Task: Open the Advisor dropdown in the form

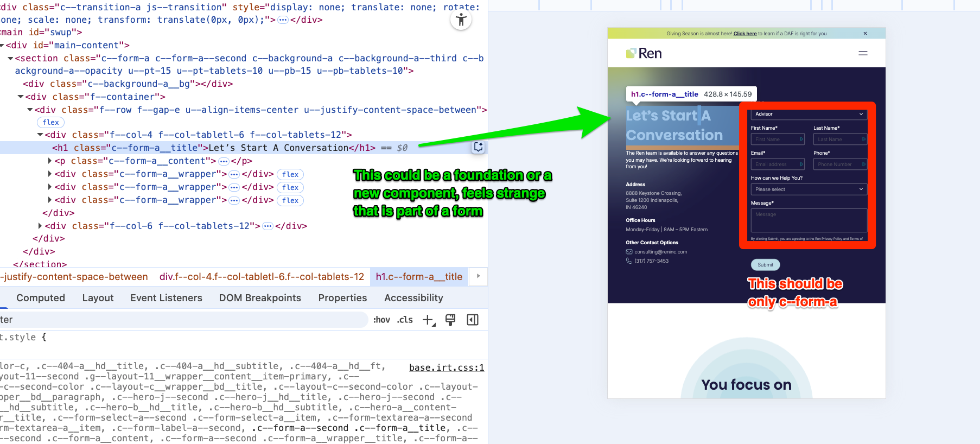Action: click(808, 114)
